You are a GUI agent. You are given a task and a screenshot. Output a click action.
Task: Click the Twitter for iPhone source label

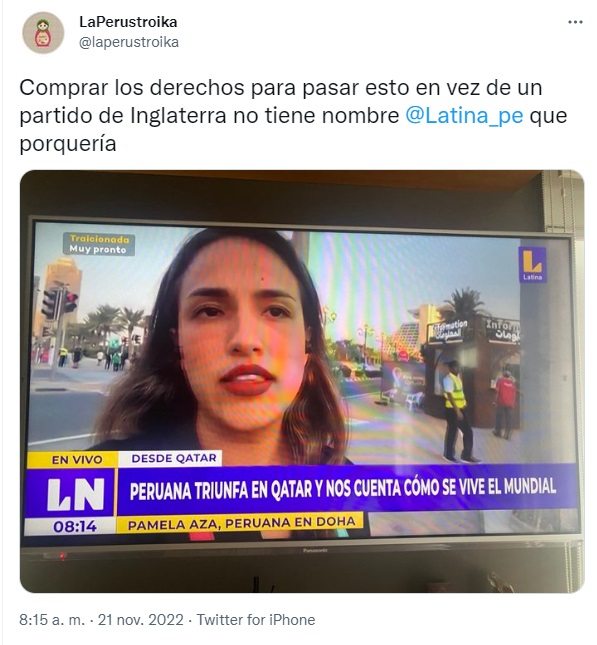(x=256, y=619)
